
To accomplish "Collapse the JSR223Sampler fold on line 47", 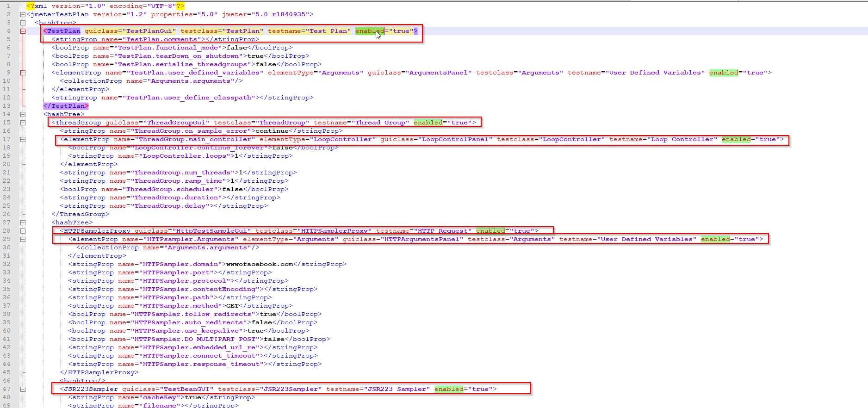I will pyautogui.click(x=23, y=389).
